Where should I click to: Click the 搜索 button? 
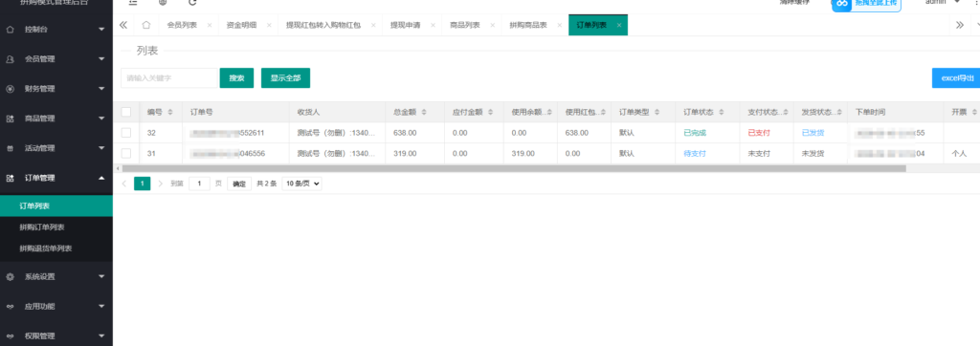point(237,78)
